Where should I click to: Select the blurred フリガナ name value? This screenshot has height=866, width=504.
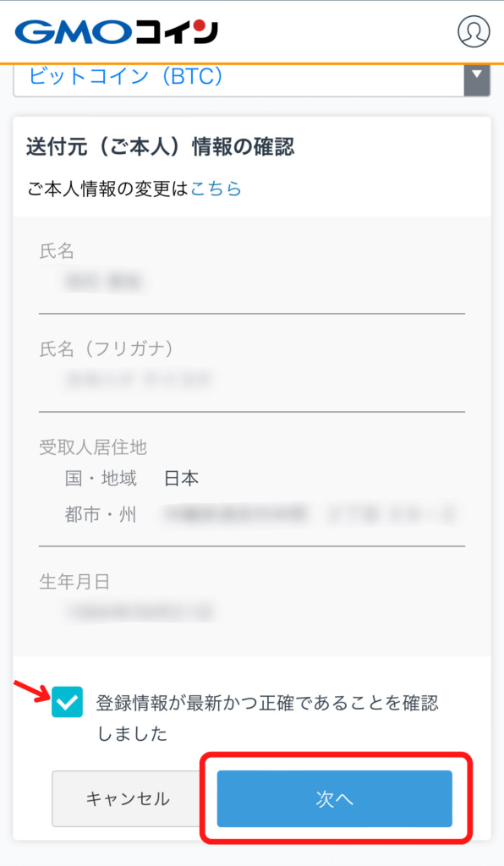(x=138, y=380)
